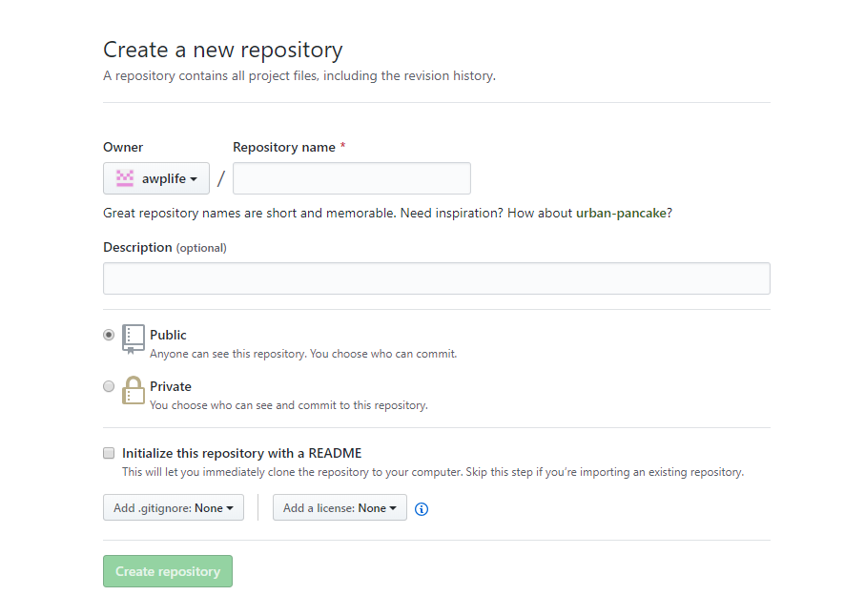Select the Public radio button

109,335
